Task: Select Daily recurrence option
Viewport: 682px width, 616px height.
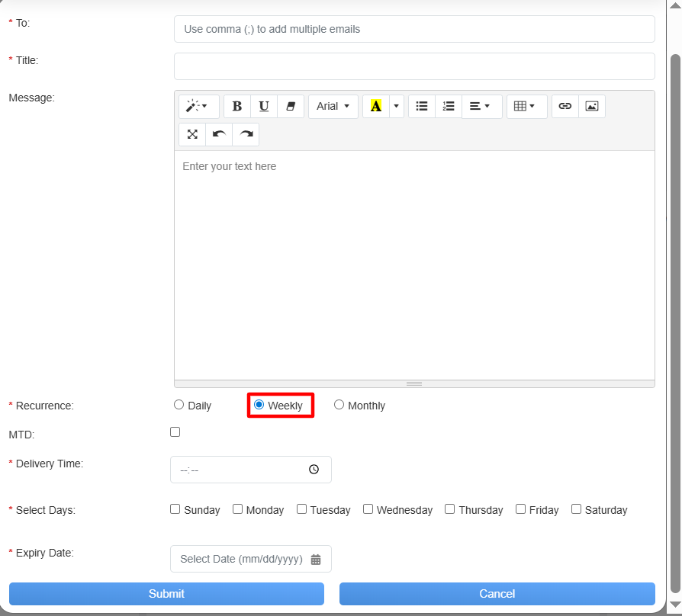Action: click(179, 405)
